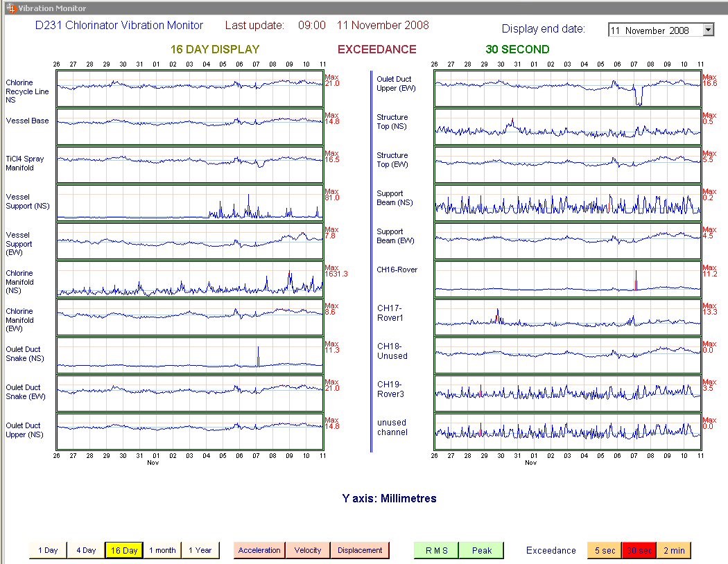Select the CH16-Rover chart

point(567,278)
